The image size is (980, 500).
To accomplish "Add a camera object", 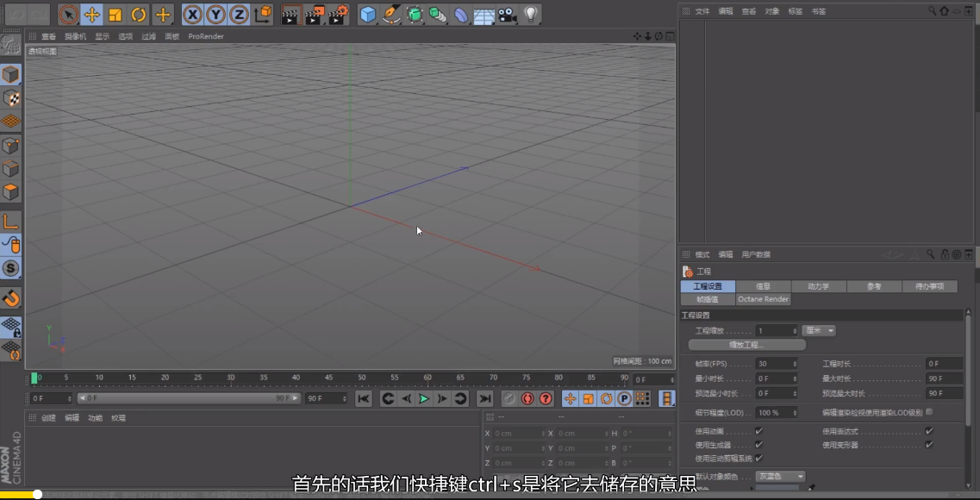I will click(x=507, y=14).
